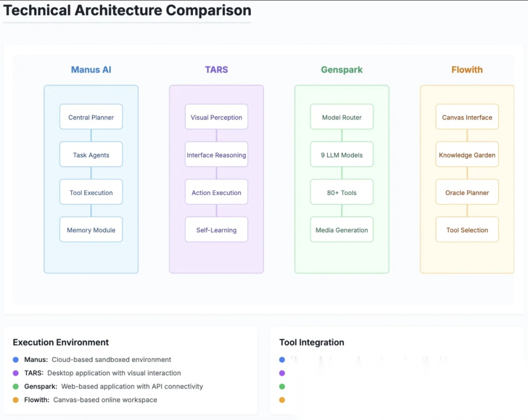Click the Genspark: label in Execution Environment
Screen dimensions: 528x420
[41, 386]
